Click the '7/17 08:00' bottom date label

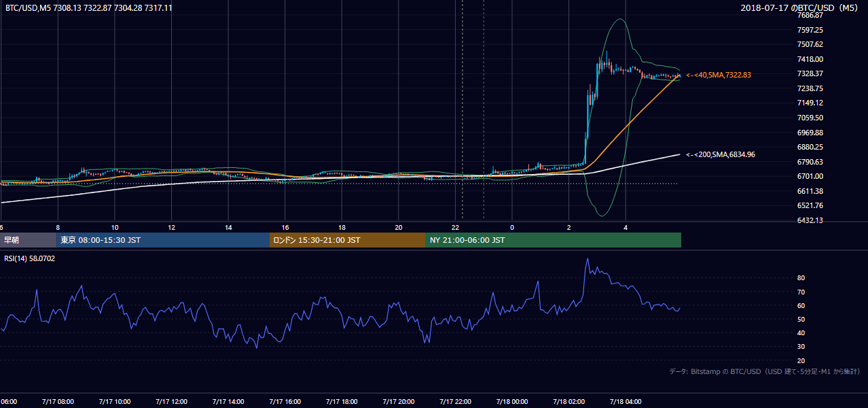click(58, 401)
